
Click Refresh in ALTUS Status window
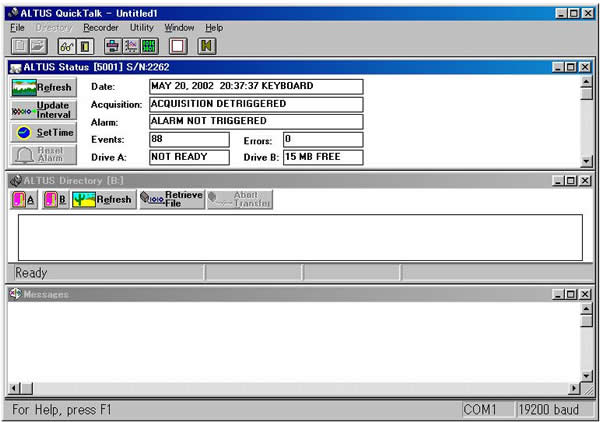[x=44, y=87]
